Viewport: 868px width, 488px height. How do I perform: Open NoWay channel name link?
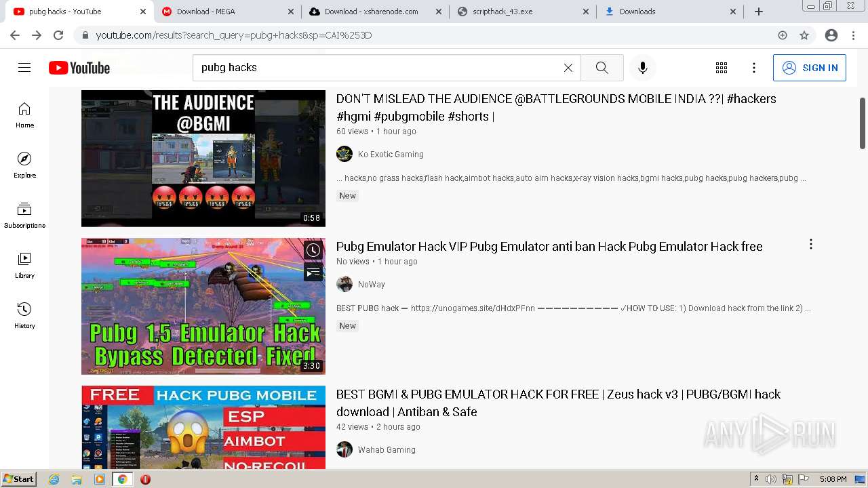coord(372,284)
